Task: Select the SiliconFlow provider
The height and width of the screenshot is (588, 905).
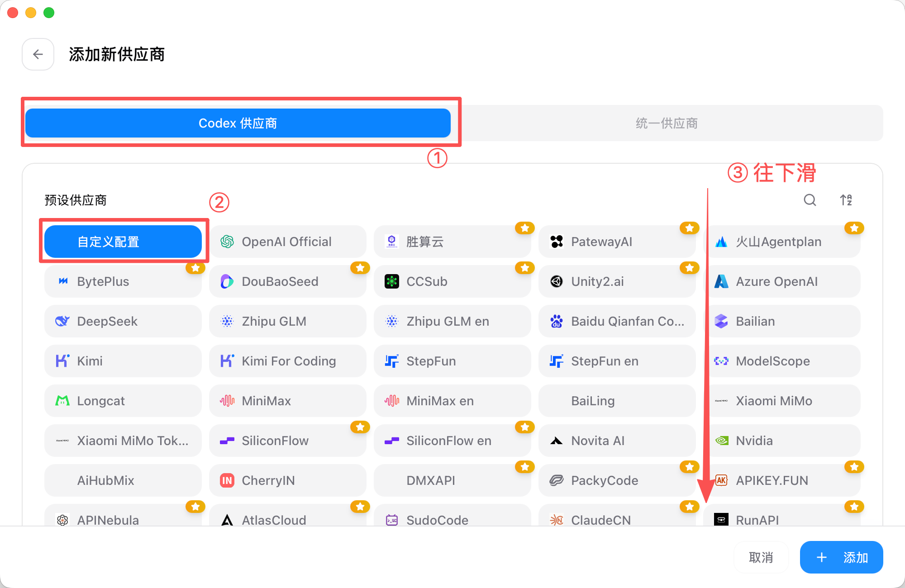Action: [x=288, y=441]
